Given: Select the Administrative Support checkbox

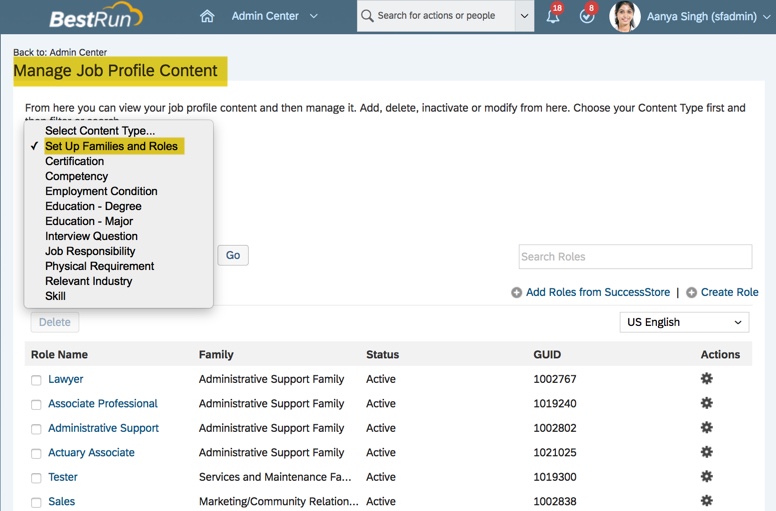Looking at the screenshot, I should point(36,429).
